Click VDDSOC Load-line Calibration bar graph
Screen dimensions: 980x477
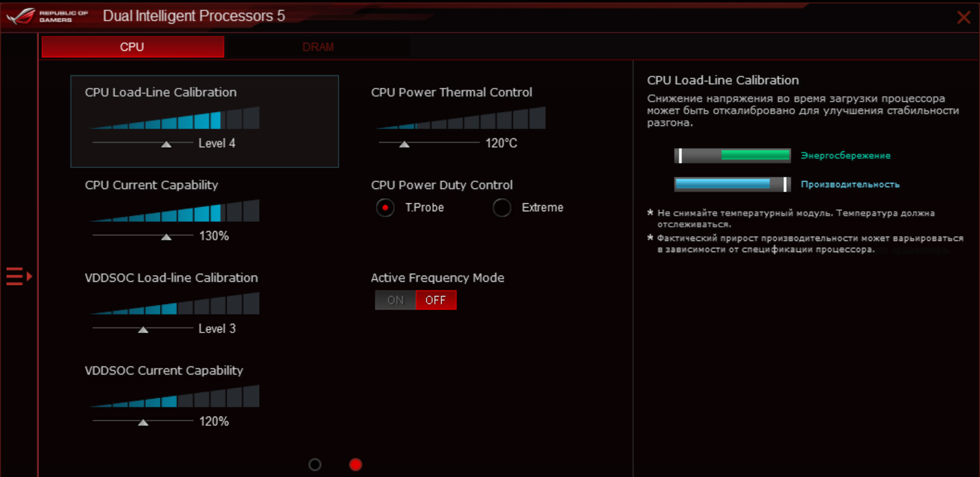click(x=175, y=303)
